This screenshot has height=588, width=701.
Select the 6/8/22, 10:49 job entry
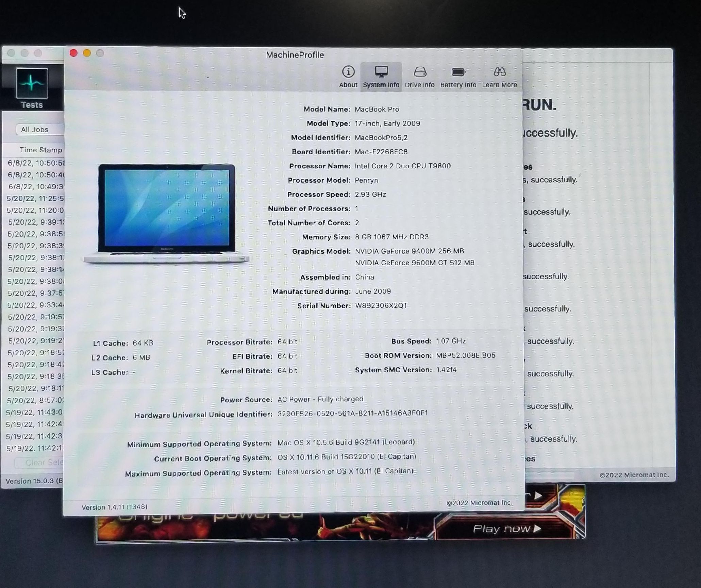coord(36,187)
